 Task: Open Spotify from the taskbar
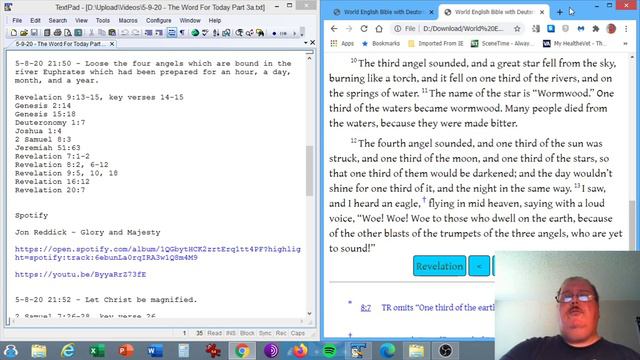click(x=329, y=351)
